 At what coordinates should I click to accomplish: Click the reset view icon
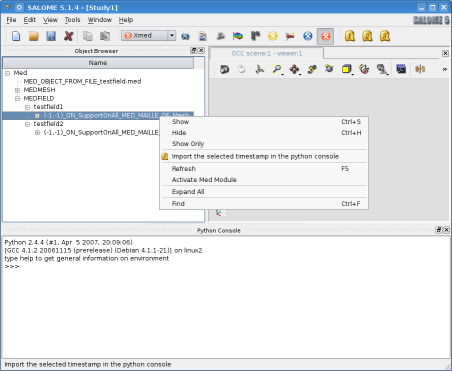tap(364, 69)
